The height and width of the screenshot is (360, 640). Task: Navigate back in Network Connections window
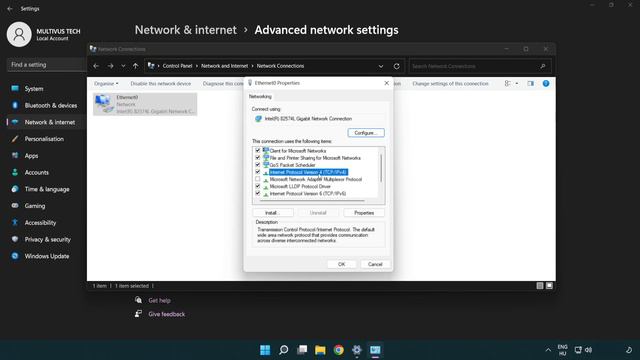click(x=96, y=66)
